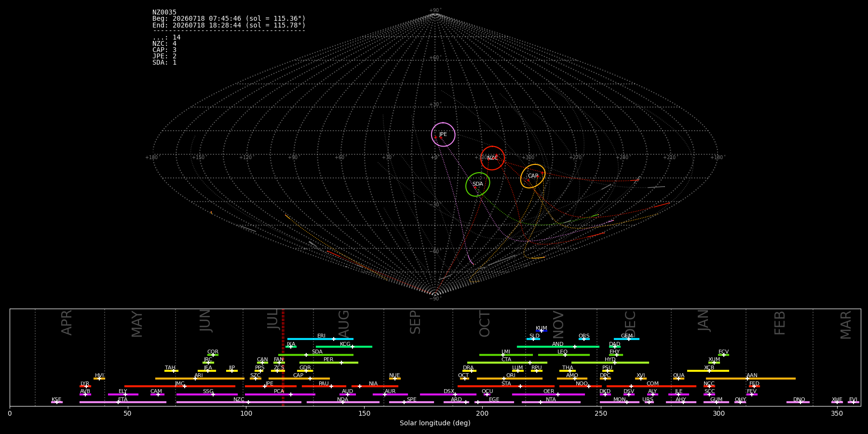The width and height of the screenshot is (868, 434).
Task: Click the DNO shower bar in timeline
Action: [x=798, y=402]
